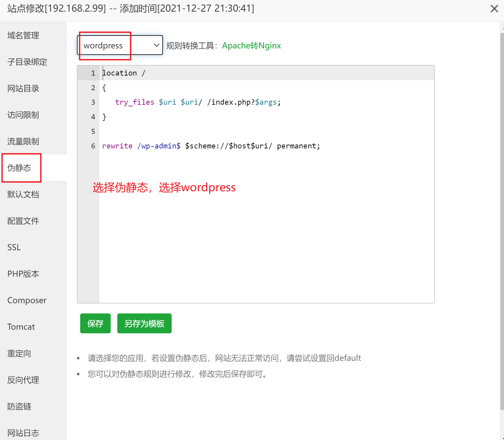Open the Apache转Nginx conversion tool link
The height and width of the screenshot is (440, 504).
point(251,45)
